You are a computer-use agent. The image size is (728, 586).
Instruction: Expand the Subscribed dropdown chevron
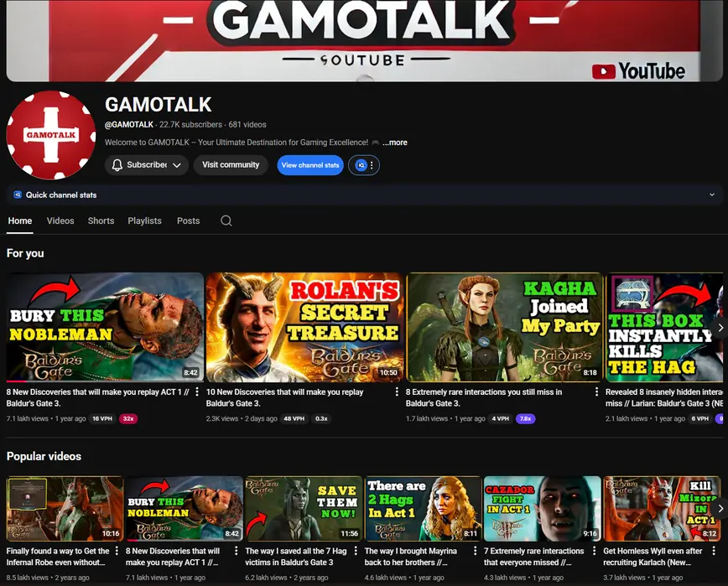(177, 165)
